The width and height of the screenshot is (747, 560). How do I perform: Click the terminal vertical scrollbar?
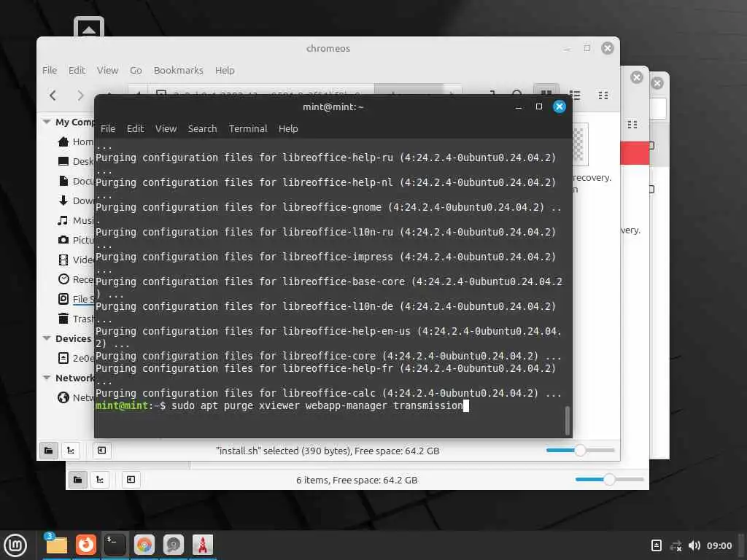(567, 421)
